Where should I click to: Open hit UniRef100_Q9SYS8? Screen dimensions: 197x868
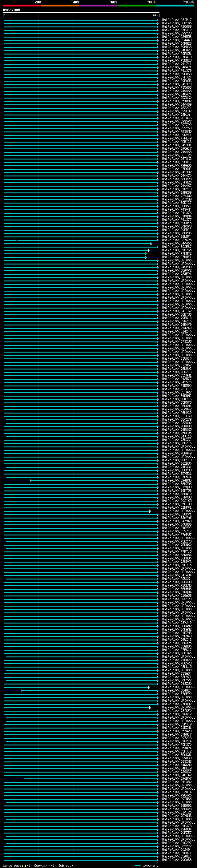click(x=176, y=33)
